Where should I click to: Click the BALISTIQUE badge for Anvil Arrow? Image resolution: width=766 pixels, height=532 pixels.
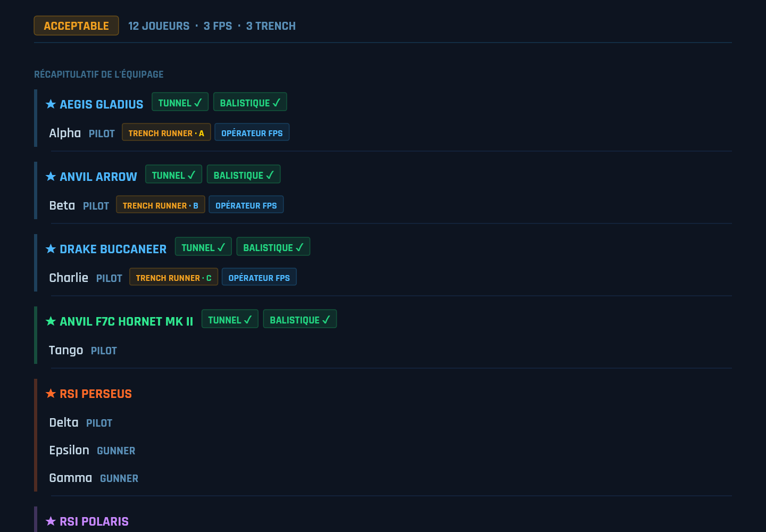(244, 174)
